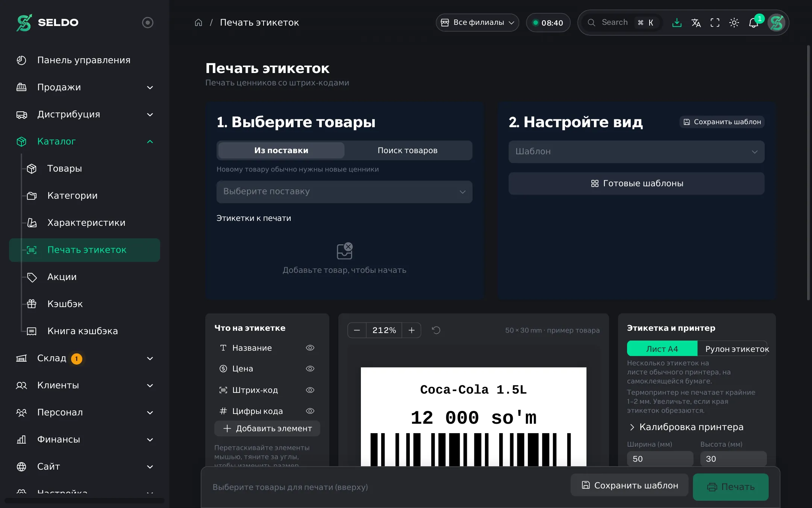812x508 pixels.
Task: Click the 12 000 so'm price text
Action: coord(474,418)
